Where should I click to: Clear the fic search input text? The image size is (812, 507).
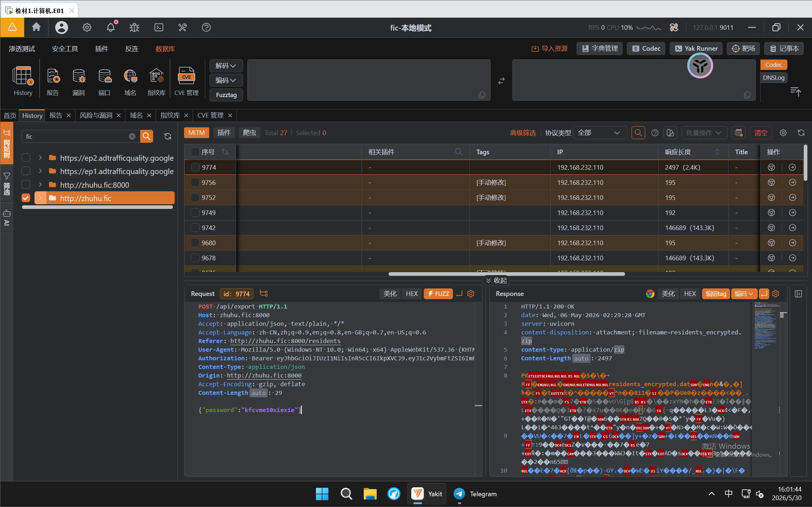click(x=132, y=136)
